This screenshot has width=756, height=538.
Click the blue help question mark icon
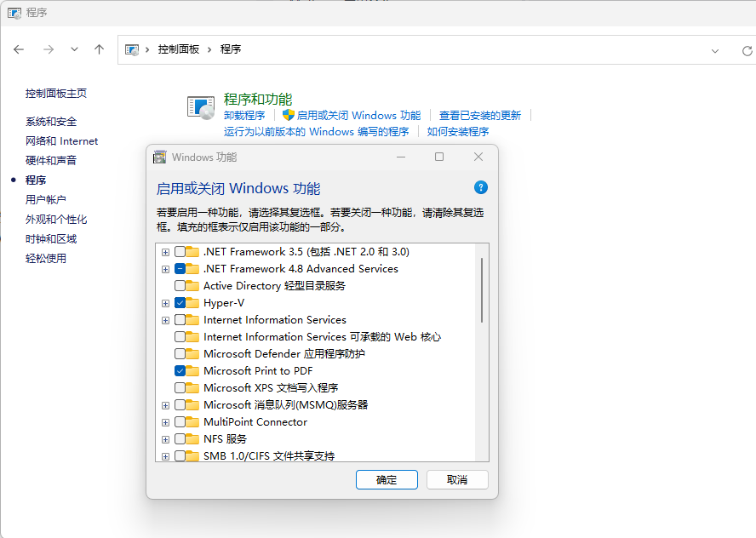tap(480, 188)
